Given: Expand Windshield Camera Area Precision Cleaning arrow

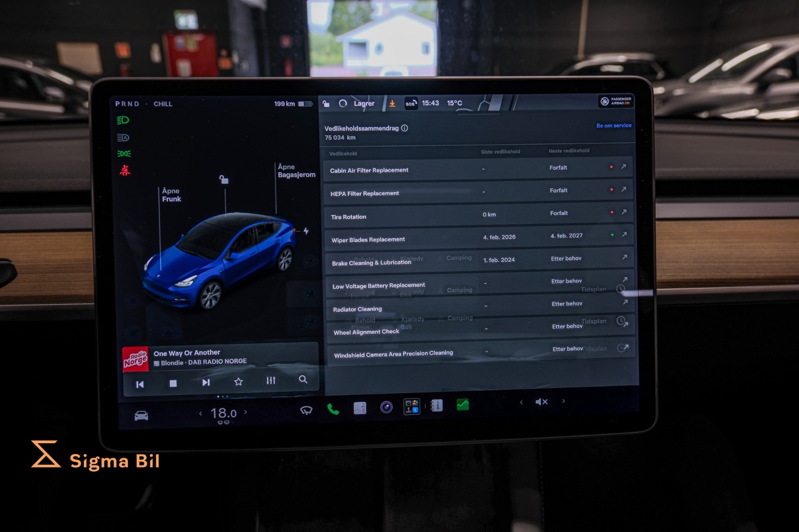Looking at the screenshot, I should click(626, 347).
